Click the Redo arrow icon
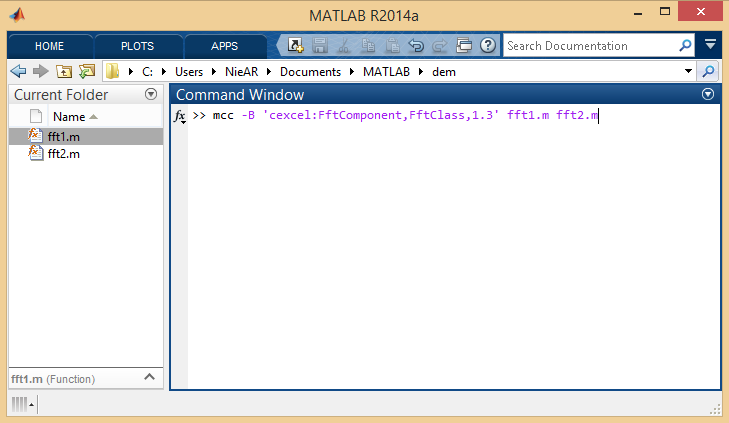 tap(439, 46)
